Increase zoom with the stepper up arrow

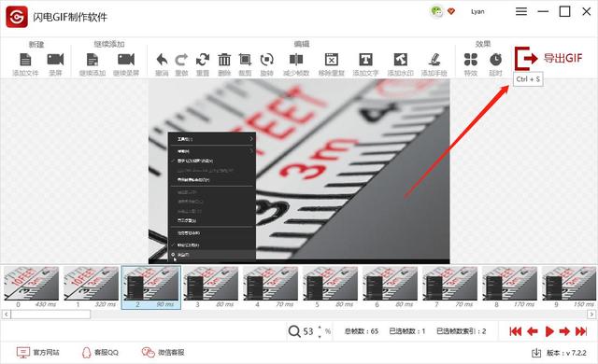point(320,328)
